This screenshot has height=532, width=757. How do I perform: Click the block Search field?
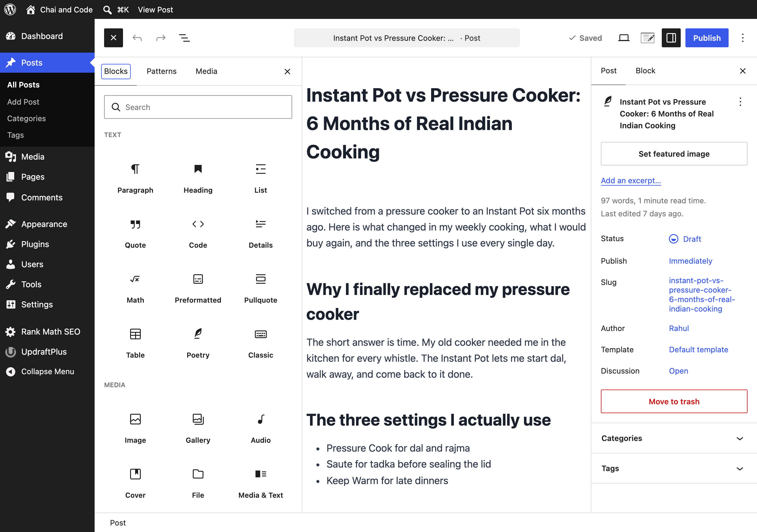point(198,107)
